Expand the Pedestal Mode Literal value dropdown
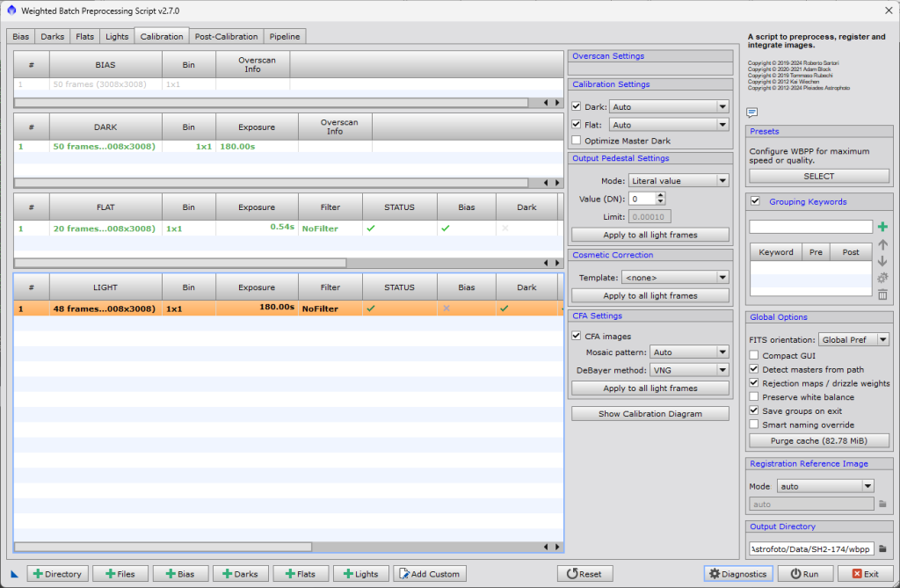This screenshot has height=588, width=900. point(679,181)
